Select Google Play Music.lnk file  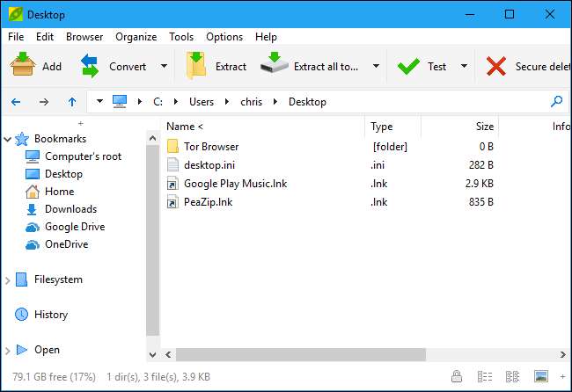[235, 183]
